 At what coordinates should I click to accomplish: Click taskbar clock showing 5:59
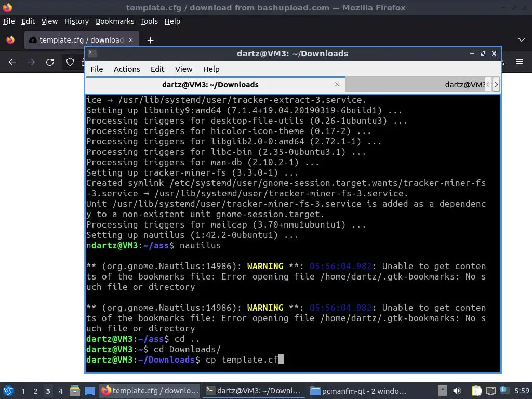click(x=522, y=391)
